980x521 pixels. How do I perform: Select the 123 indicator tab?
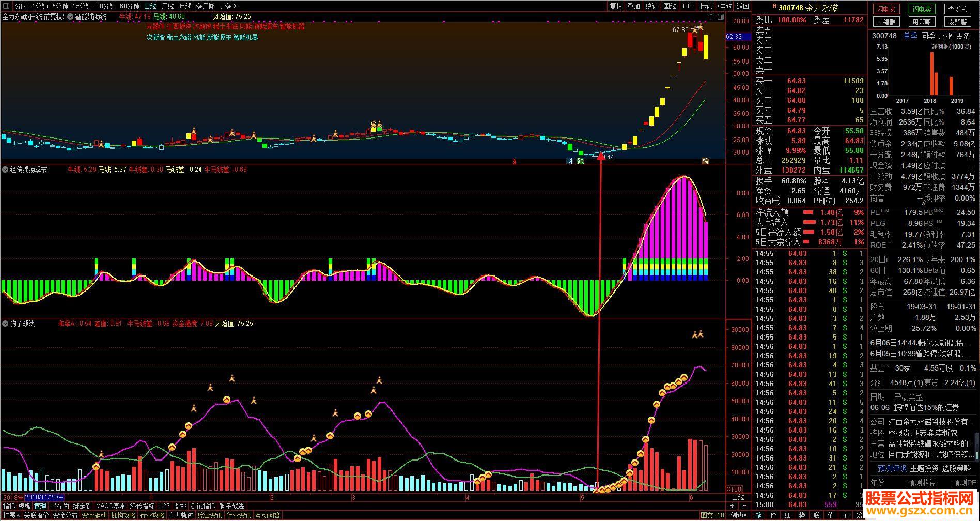[164, 506]
